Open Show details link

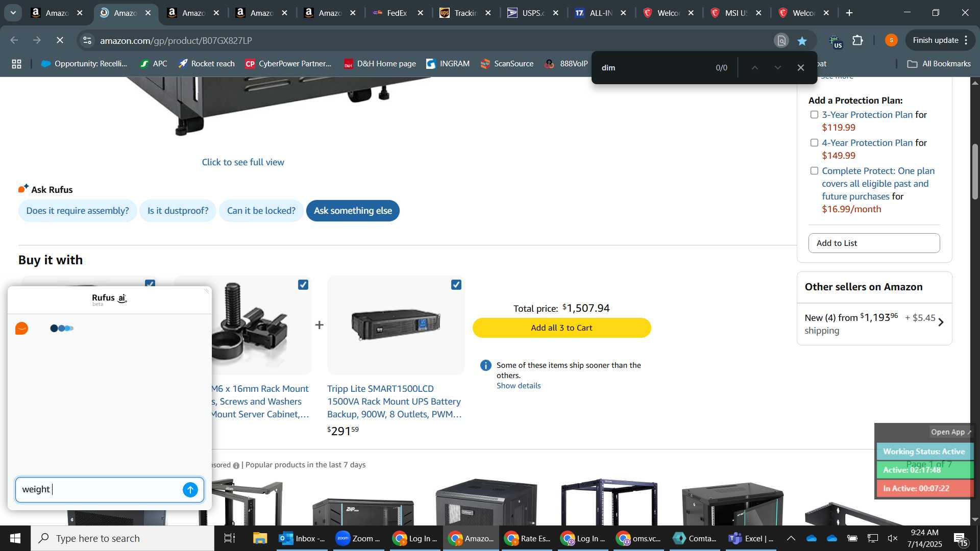click(x=519, y=386)
